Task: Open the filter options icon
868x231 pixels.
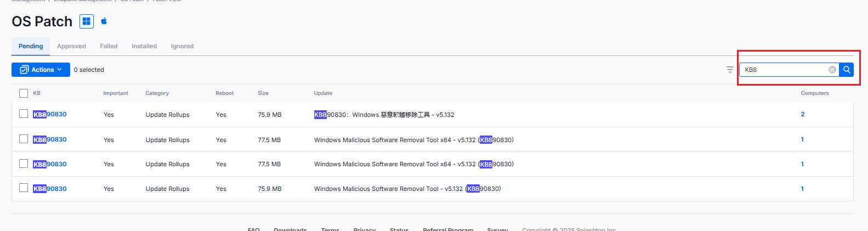Action: 730,70
